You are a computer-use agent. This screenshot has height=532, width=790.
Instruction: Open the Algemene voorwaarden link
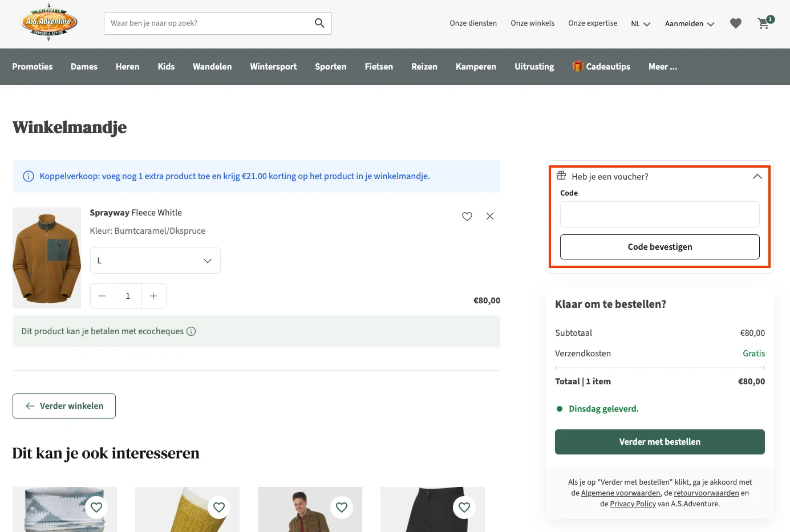pos(621,493)
